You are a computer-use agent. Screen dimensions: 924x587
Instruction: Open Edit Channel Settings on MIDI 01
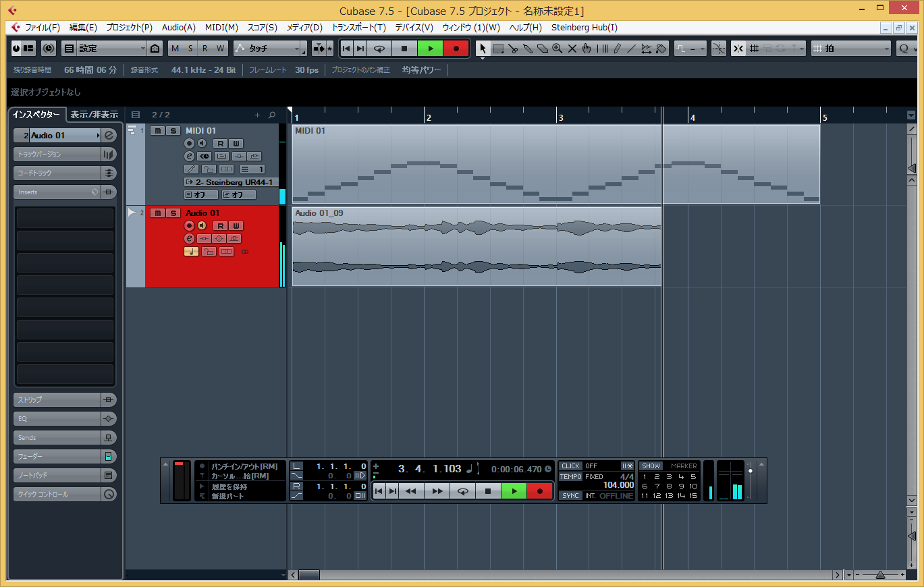point(190,156)
